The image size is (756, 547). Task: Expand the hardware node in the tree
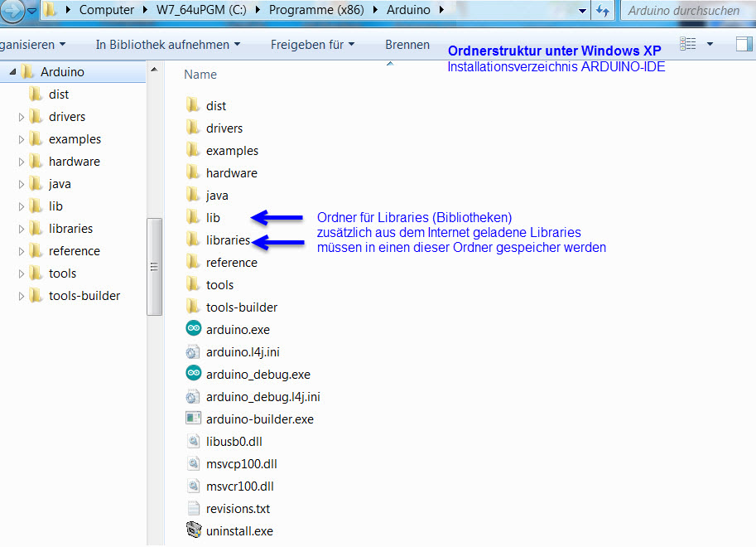pyautogui.click(x=21, y=162)
